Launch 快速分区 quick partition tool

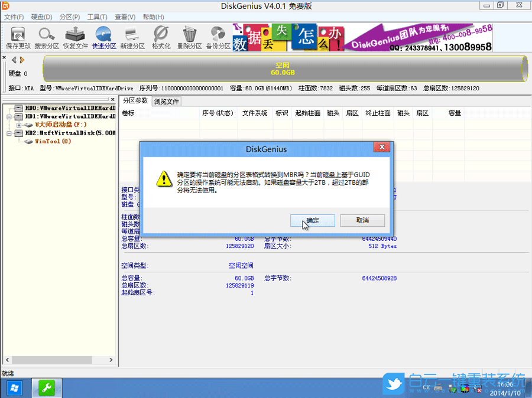tap(103, 37)
